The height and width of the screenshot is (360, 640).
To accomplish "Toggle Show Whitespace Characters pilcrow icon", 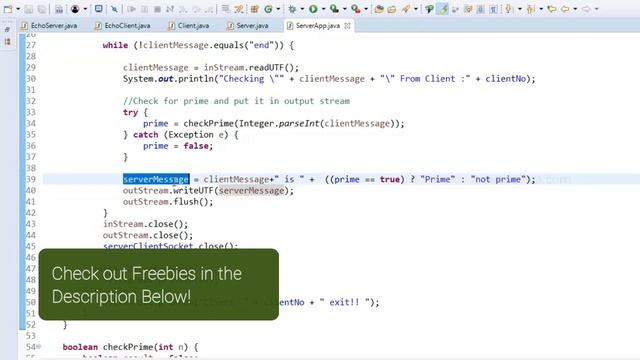I will pos(493,9).
